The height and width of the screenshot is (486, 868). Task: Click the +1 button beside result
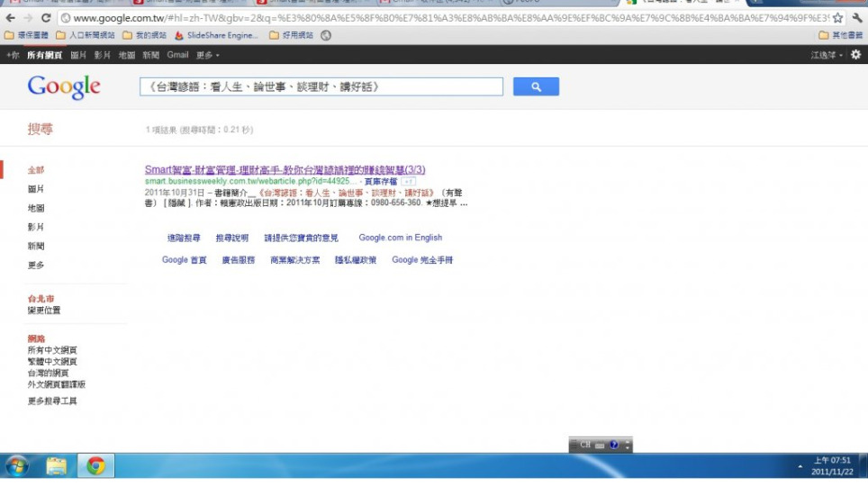(x=408, y=181)
